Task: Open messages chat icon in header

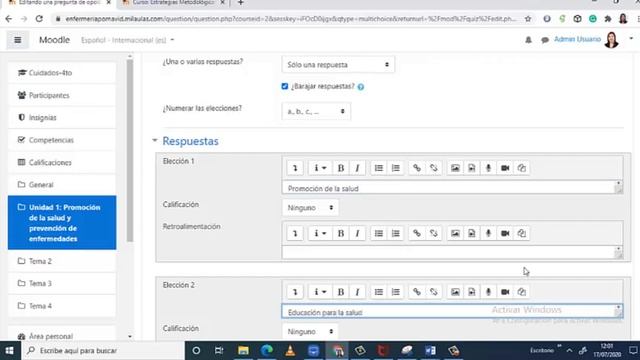Action: 544,40
